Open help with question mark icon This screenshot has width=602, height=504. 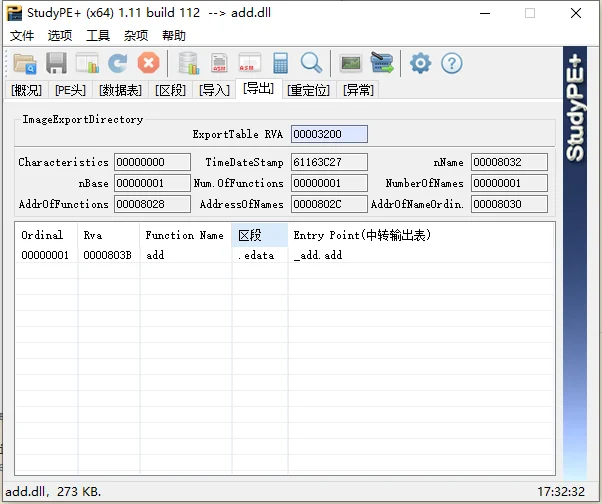click(x=452, y=63)
